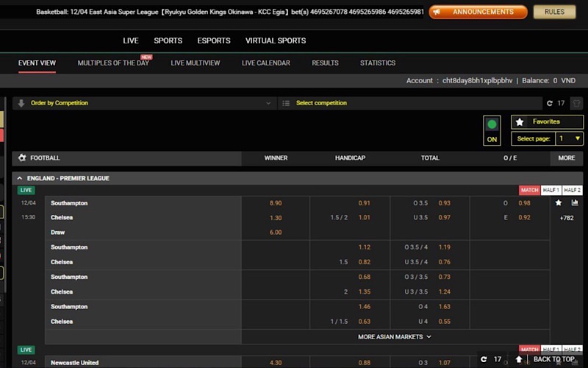Click the up arrow Back to Top icon
This screenshot has width=588, height=368.
point(519,359)
